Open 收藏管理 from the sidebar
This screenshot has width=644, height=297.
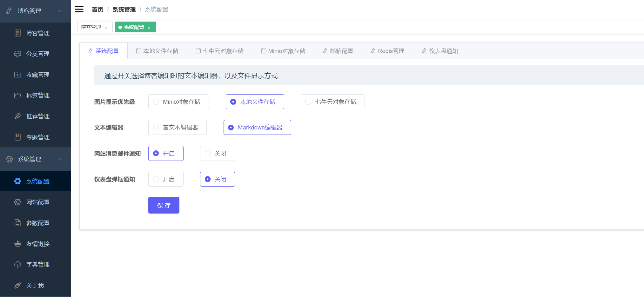(x=35, y=75)
